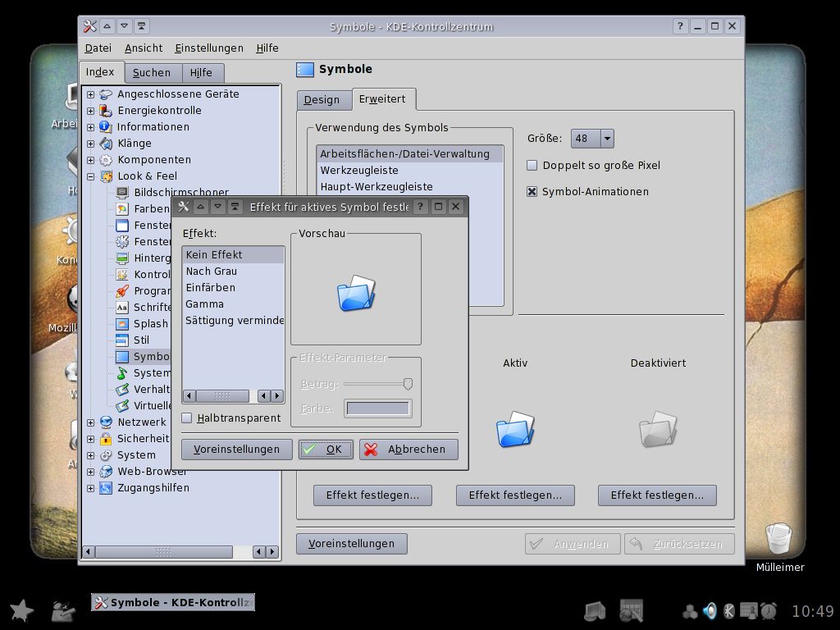840x630 pixels.
Task: Expand the Energiekontrolle tree node
Action: [x=90, y=111]
